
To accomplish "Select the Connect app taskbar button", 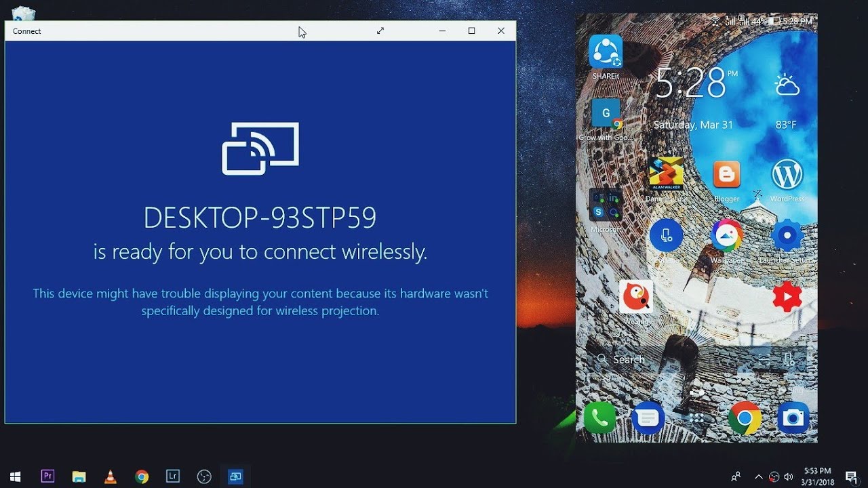I will [235, 476].
